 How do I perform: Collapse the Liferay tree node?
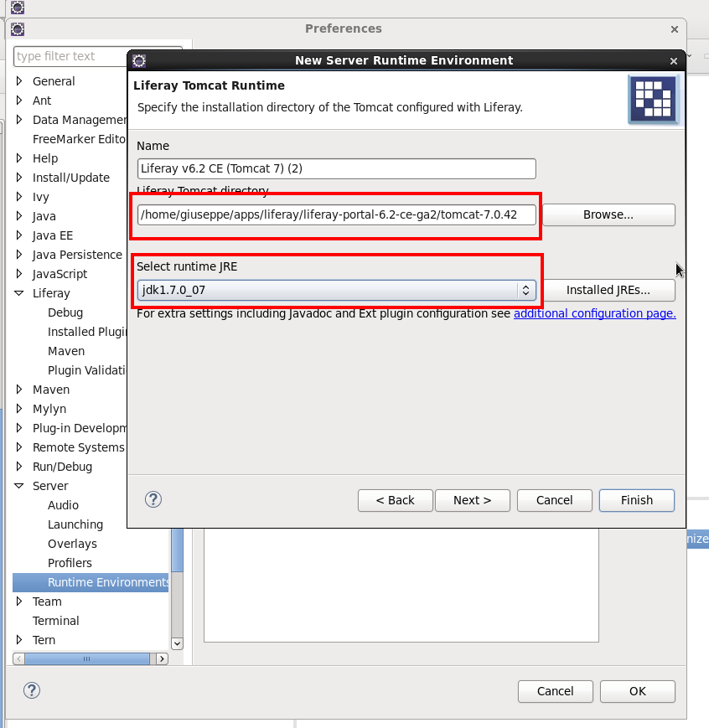19,293
